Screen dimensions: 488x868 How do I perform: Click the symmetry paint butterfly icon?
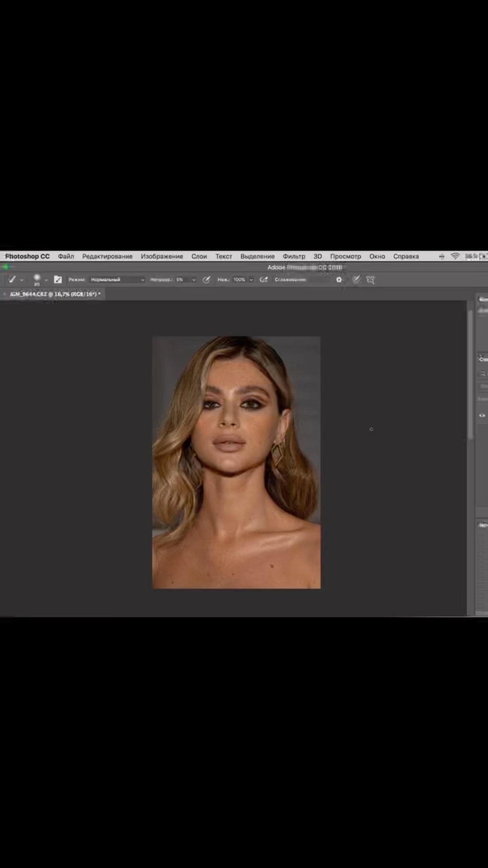[x=371, y=280]
